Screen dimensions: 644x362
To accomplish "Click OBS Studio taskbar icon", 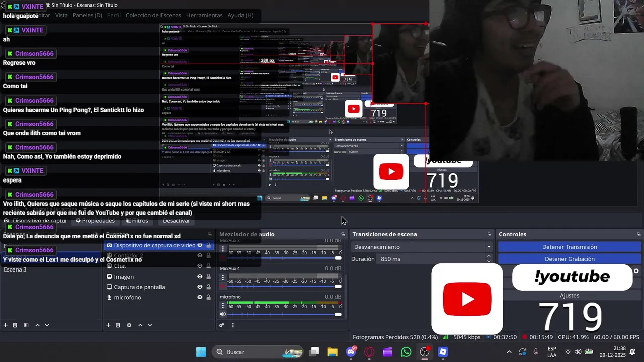I will click(x=425, y=352).
